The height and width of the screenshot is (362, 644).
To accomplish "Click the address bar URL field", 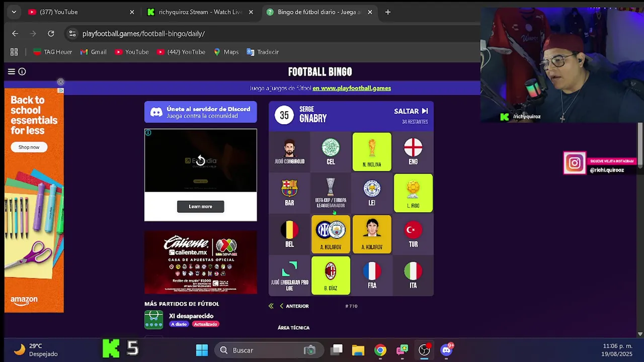I will [272, 33].
